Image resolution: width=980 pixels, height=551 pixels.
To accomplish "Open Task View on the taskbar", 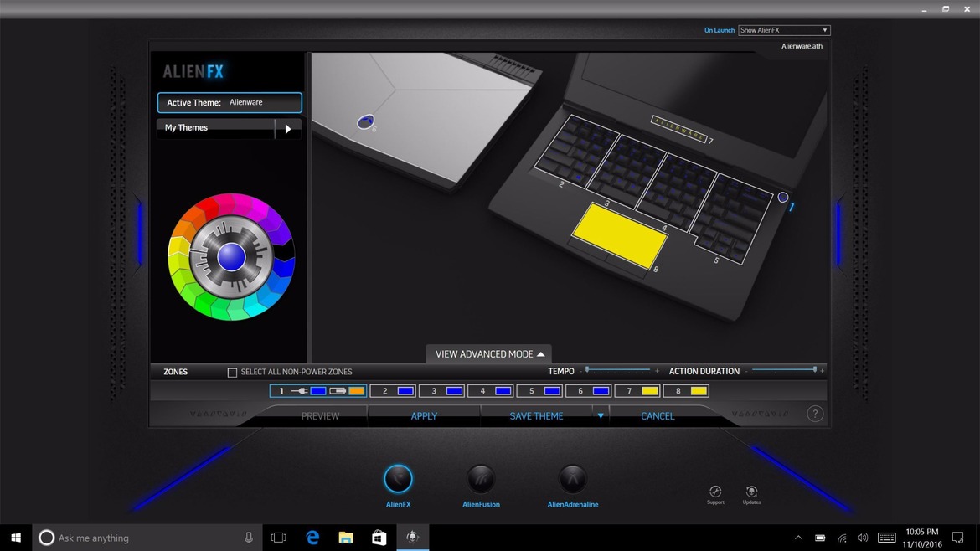I will pos(279,538).
